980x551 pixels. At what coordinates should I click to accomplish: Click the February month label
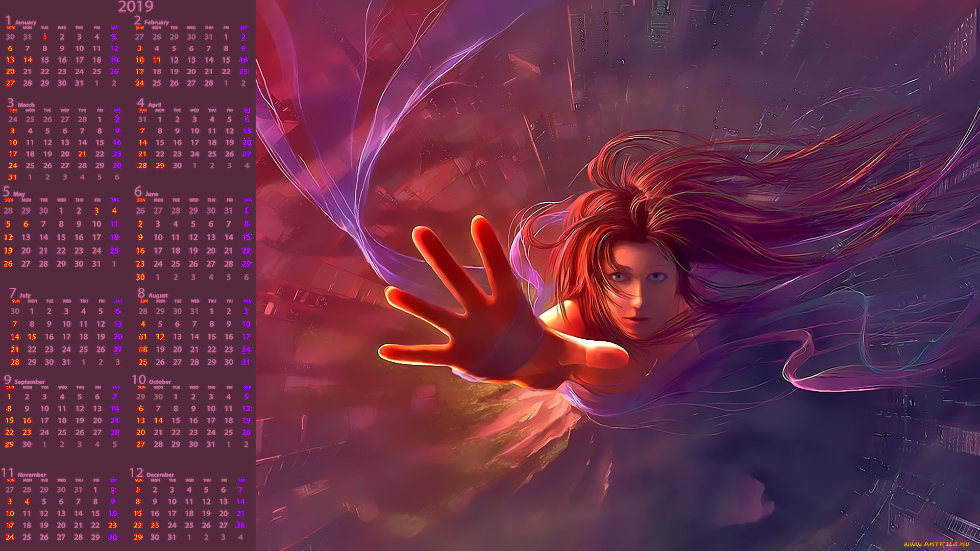[156, 22]
